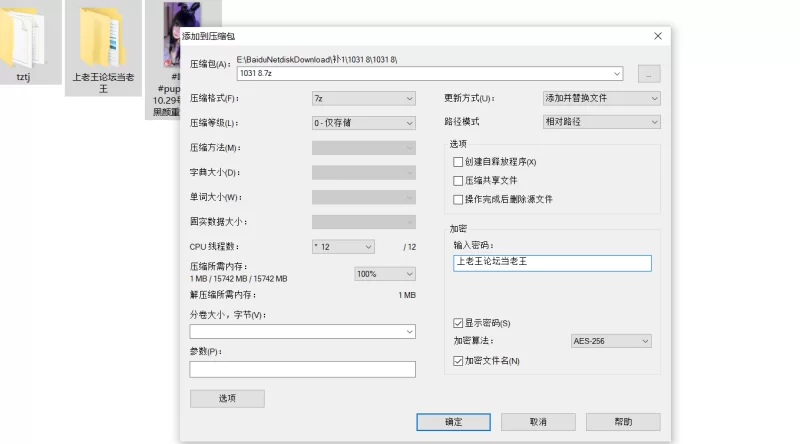Click the 输入密码 text field

pos(551,263)
